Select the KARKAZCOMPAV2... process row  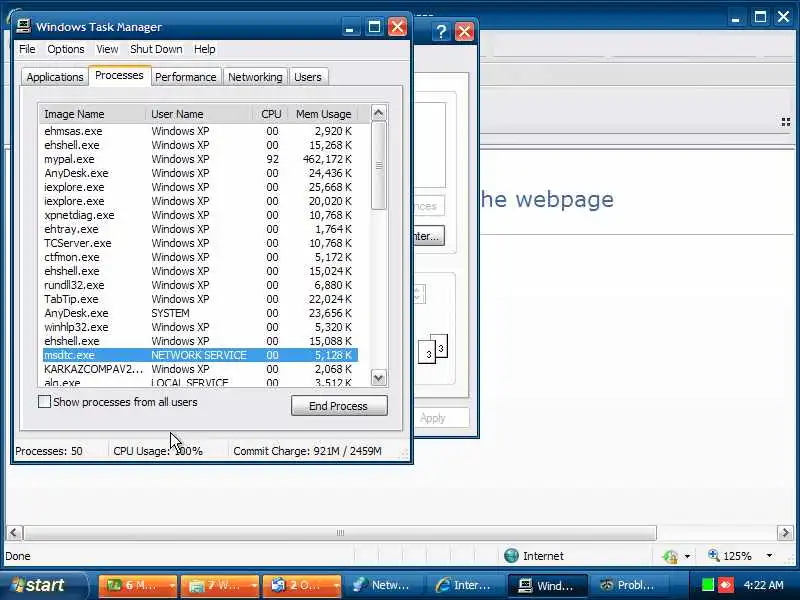tap(200, 369)
